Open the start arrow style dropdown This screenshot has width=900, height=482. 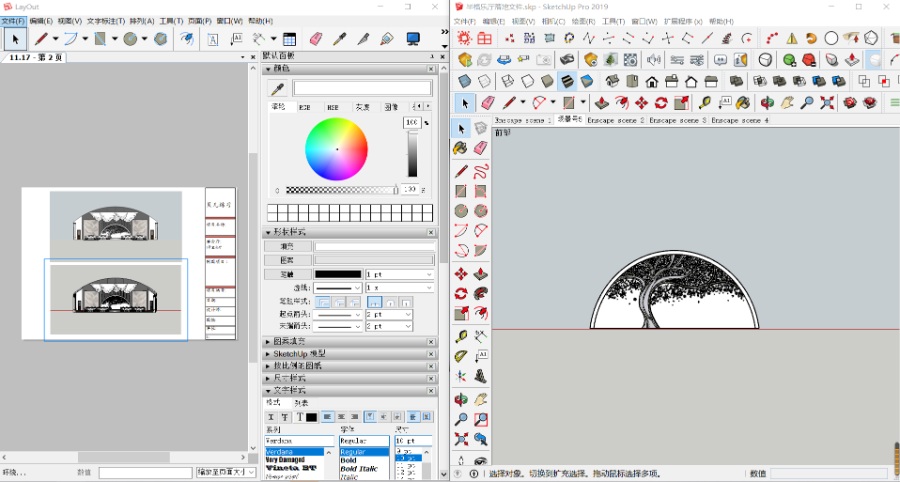click(x=338, y=314)
